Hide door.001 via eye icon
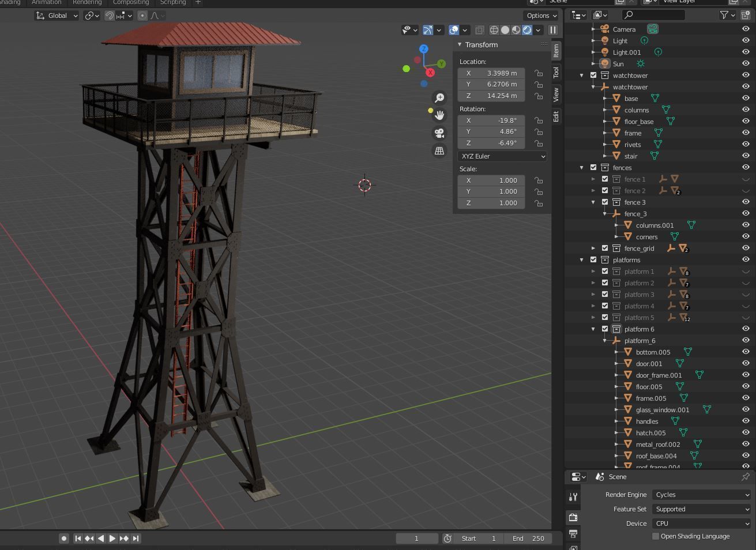756x550 pixels. (x=746, y=363)
